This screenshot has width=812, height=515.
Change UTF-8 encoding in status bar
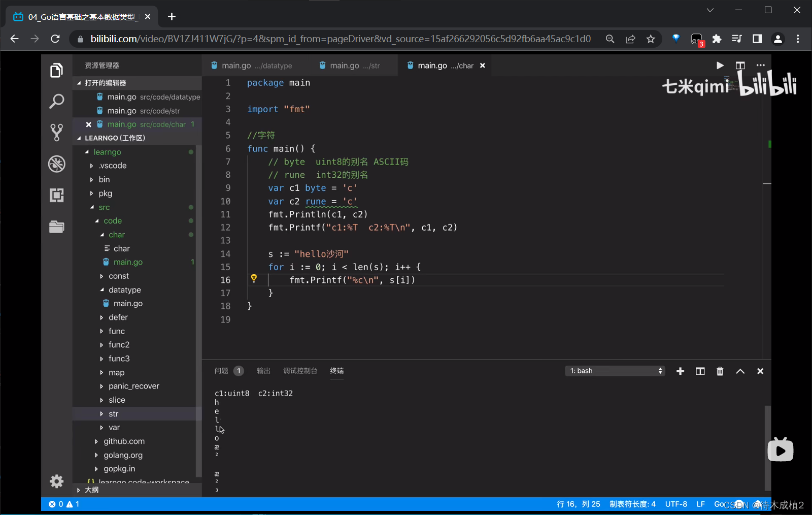[676, 504]
